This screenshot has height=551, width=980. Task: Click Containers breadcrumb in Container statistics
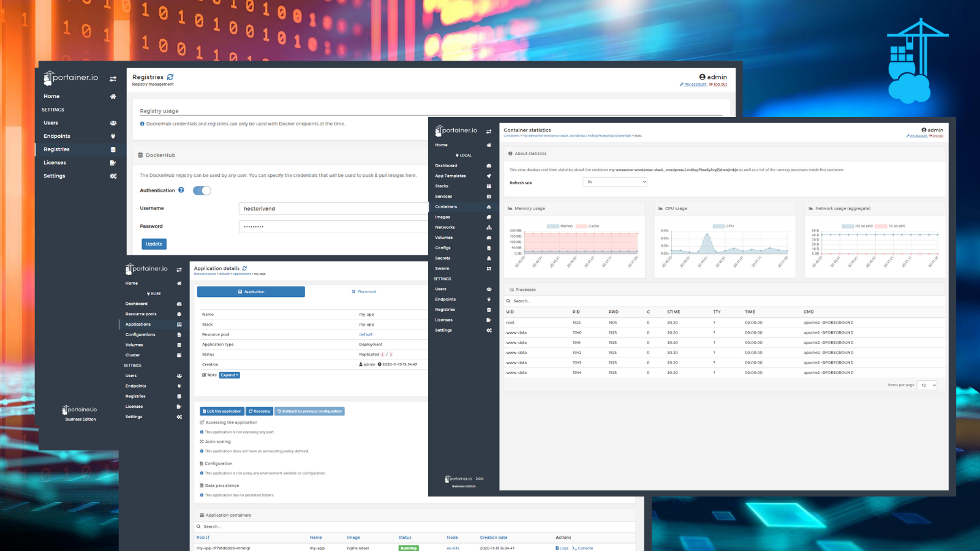coord(511,136)
